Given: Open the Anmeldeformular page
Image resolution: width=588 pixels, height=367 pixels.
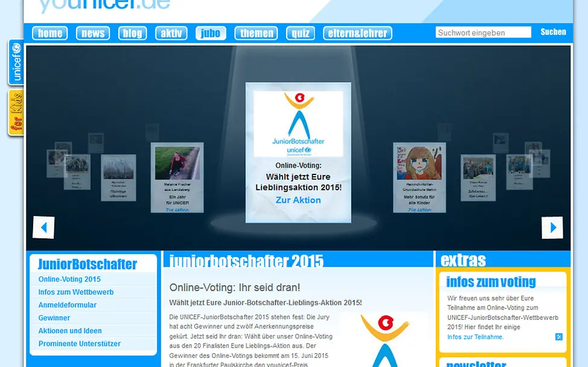Looking at the screenshot, I should [66, 305].
